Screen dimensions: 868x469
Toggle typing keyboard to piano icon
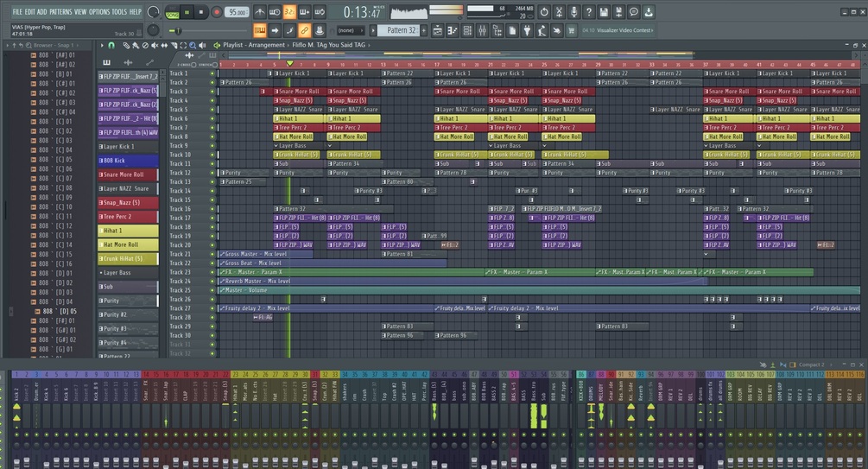[x=260, y=30]
